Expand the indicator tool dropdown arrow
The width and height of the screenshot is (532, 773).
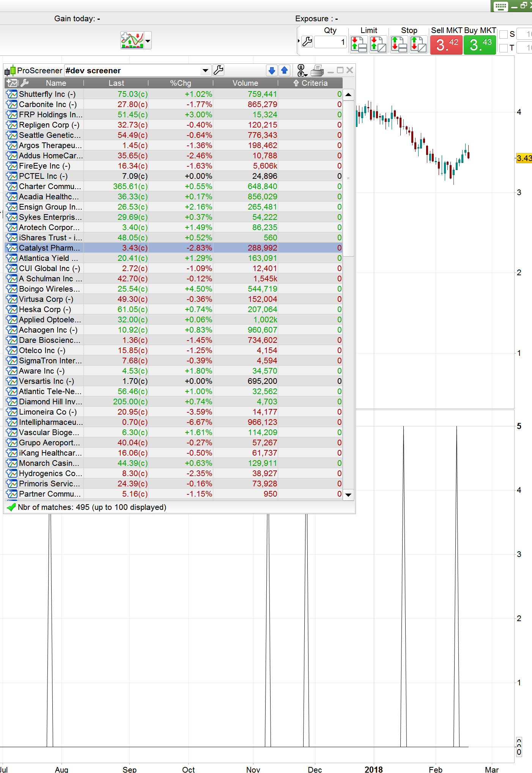(148, 41)
